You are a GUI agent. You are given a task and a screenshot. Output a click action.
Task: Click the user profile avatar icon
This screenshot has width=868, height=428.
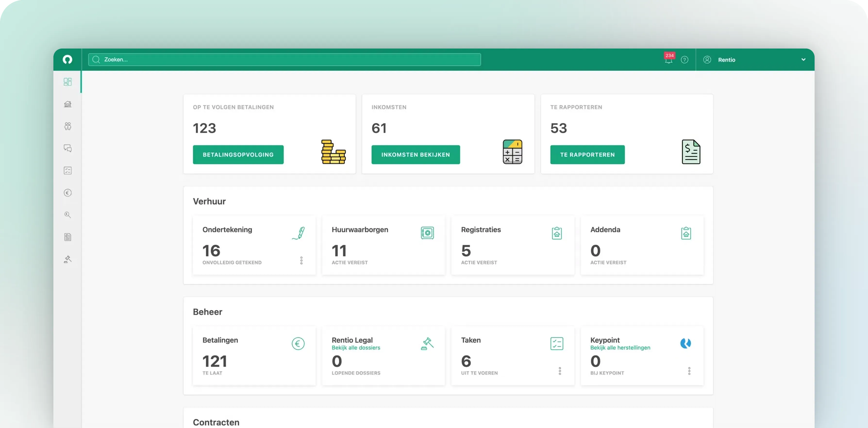(707, 60)
